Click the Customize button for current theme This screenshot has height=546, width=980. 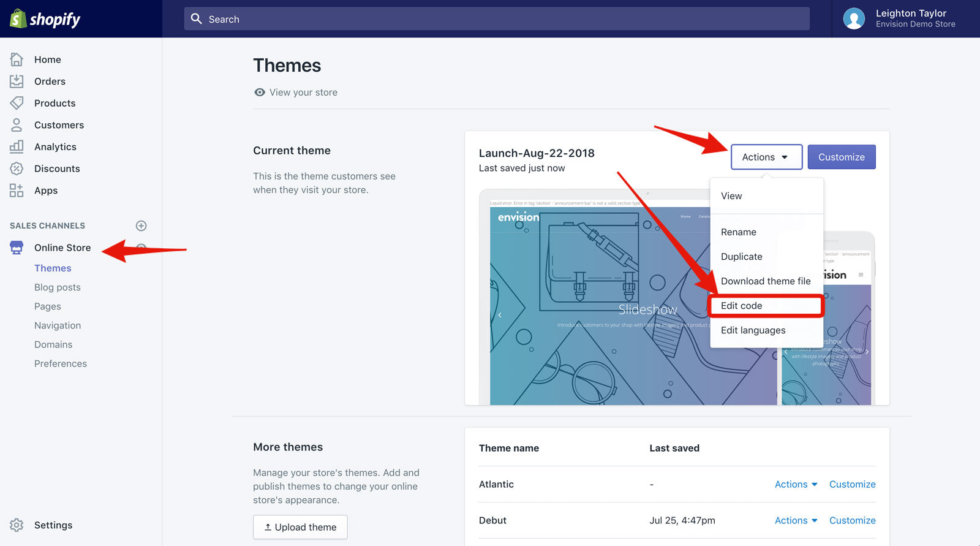point(842,157)
